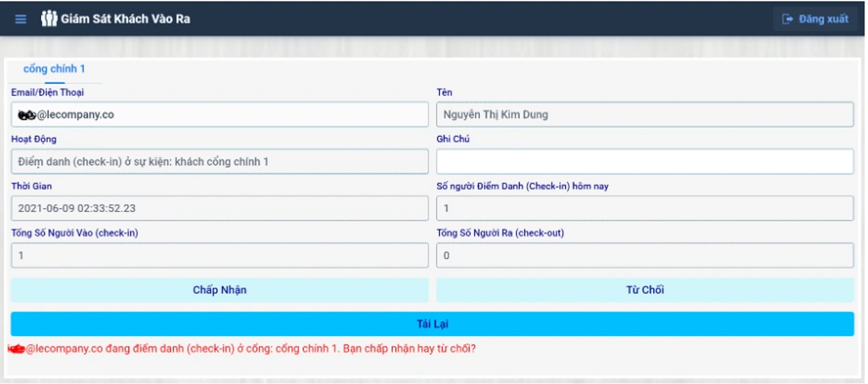Click the Thời Gian timestamp field

pyautogui.click(x=219, y=209)
